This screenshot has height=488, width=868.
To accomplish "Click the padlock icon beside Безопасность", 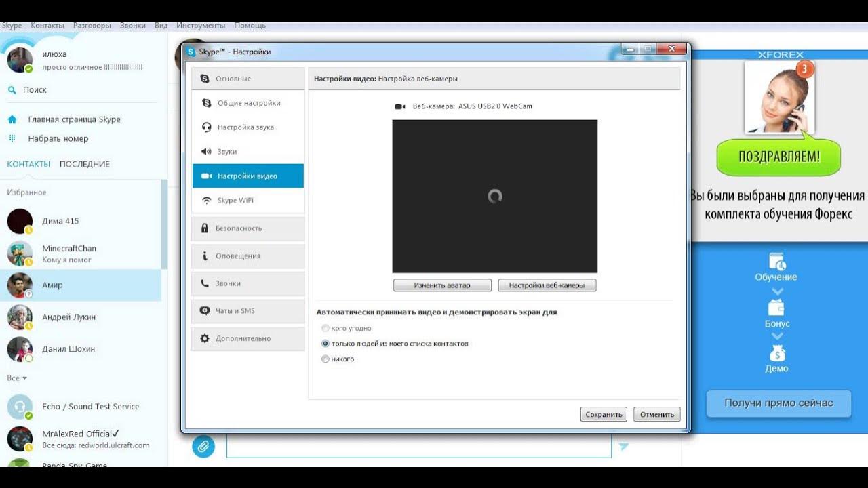I will pyautogui.click(x=205, y=228).
